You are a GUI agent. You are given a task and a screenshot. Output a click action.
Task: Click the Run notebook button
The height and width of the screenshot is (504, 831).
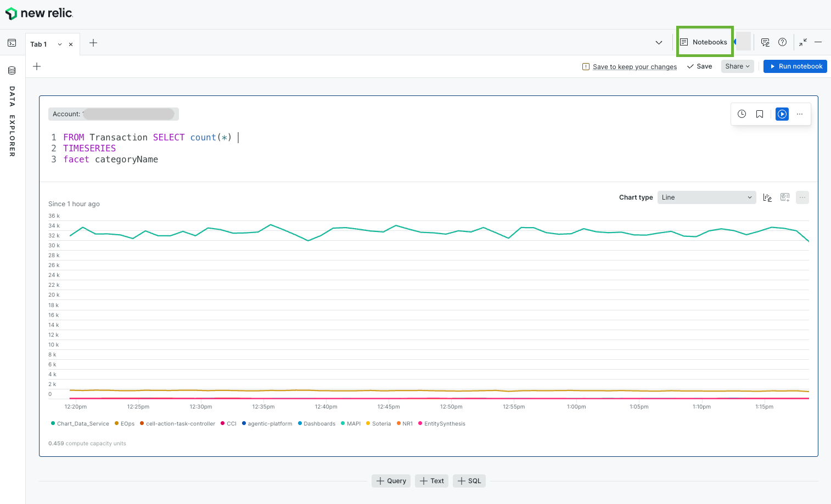pos(795,66)
